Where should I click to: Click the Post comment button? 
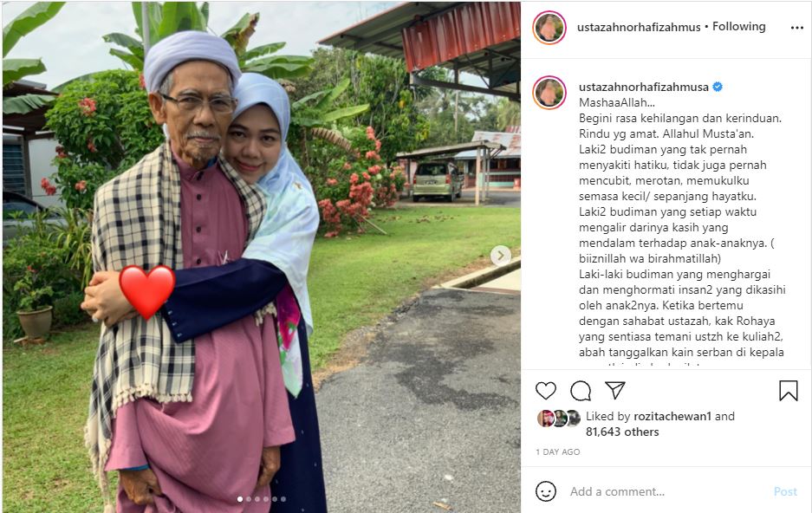pyautogui.click(x=785, y=491)
